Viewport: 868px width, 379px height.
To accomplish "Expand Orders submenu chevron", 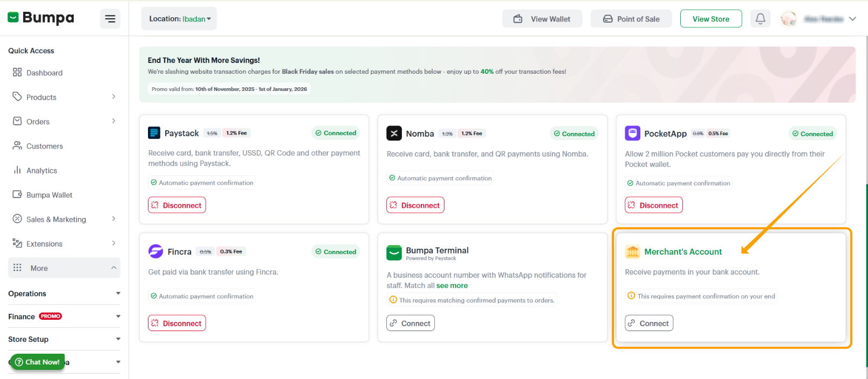I will [x=114, y=121].
